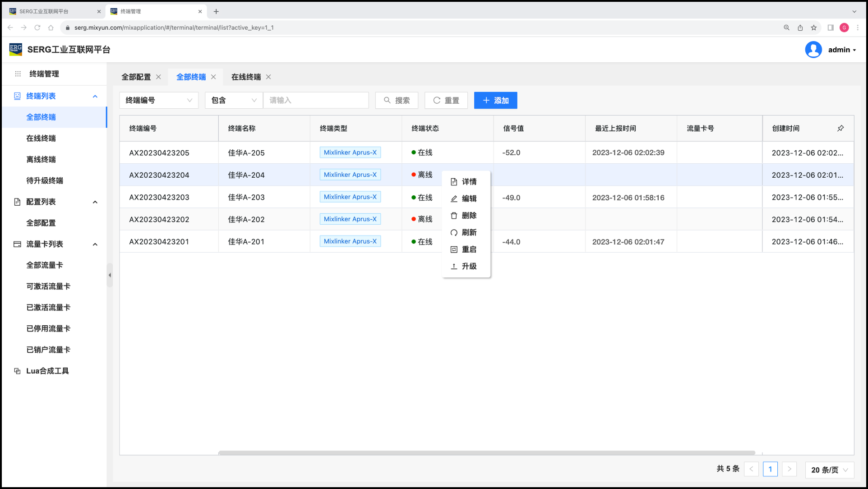Close the 全部配置 tab with its X

click(x=158, y=77)
